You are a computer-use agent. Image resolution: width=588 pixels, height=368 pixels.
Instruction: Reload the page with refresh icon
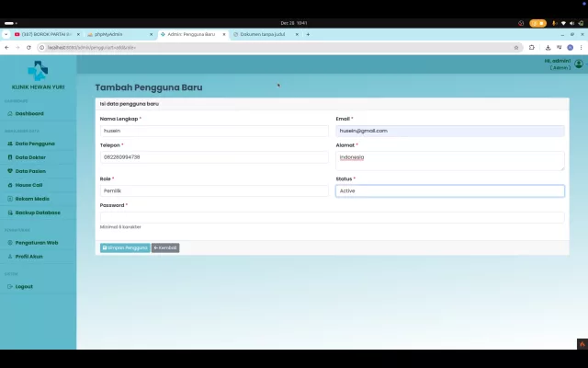[x=28, y=48]
